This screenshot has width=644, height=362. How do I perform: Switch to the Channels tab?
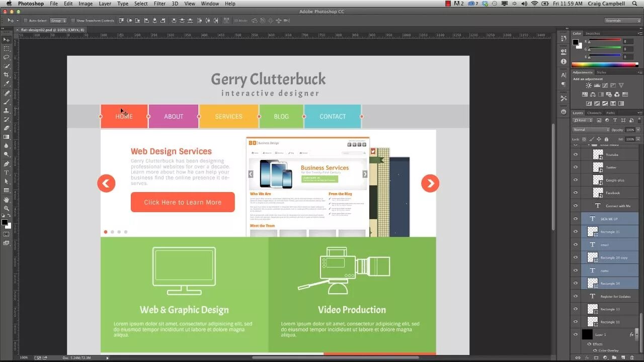(x=594, y=113)
